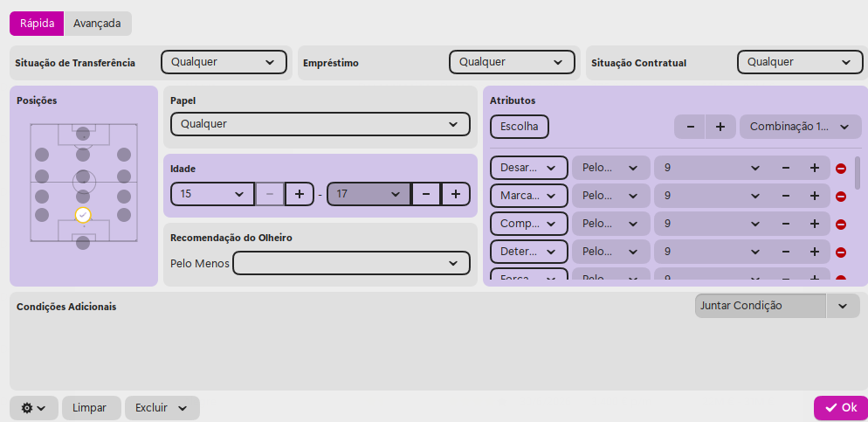
Task: Toggle the left wing-back position dot
Action: [42, 197]
